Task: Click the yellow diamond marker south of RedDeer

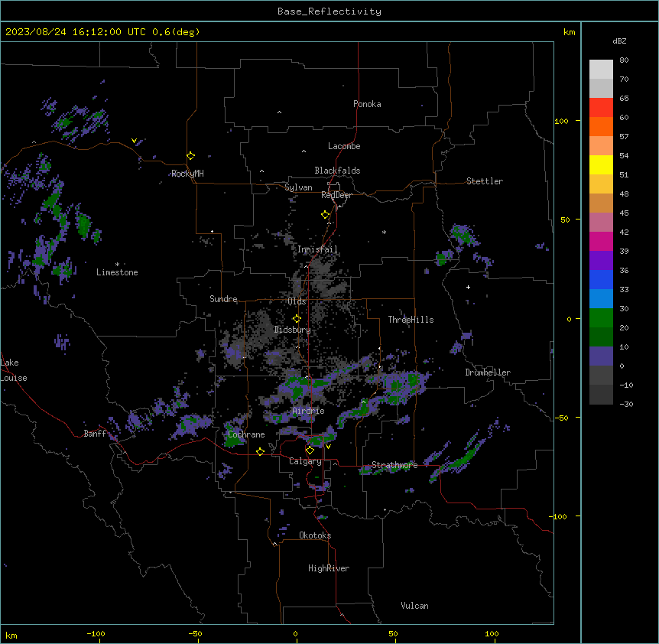Action: (x=326, y=215)
